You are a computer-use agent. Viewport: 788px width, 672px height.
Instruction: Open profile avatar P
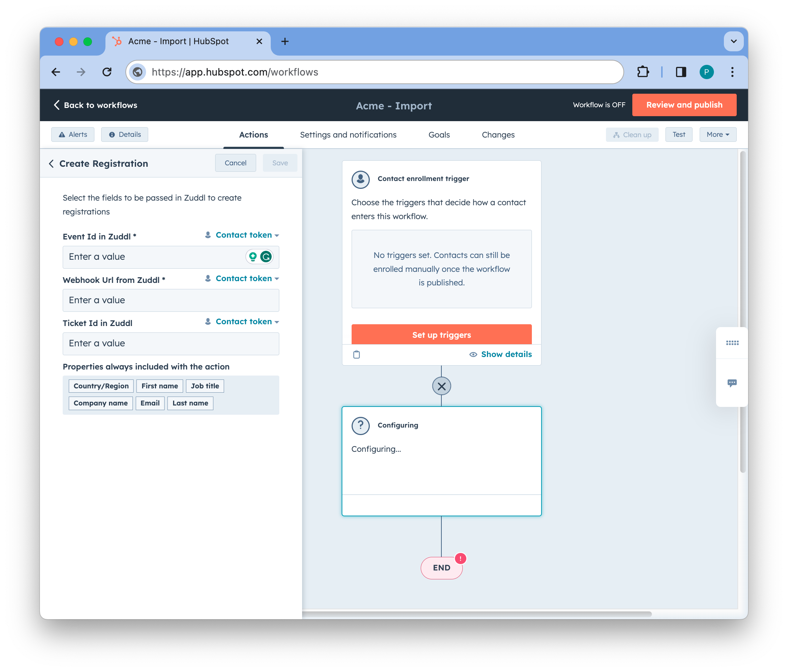tap(707, 72)
